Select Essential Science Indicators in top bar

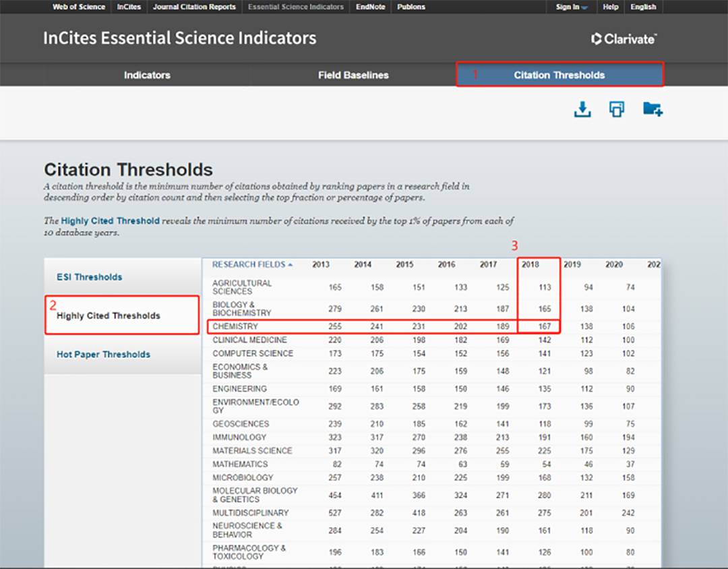point(296,7)
